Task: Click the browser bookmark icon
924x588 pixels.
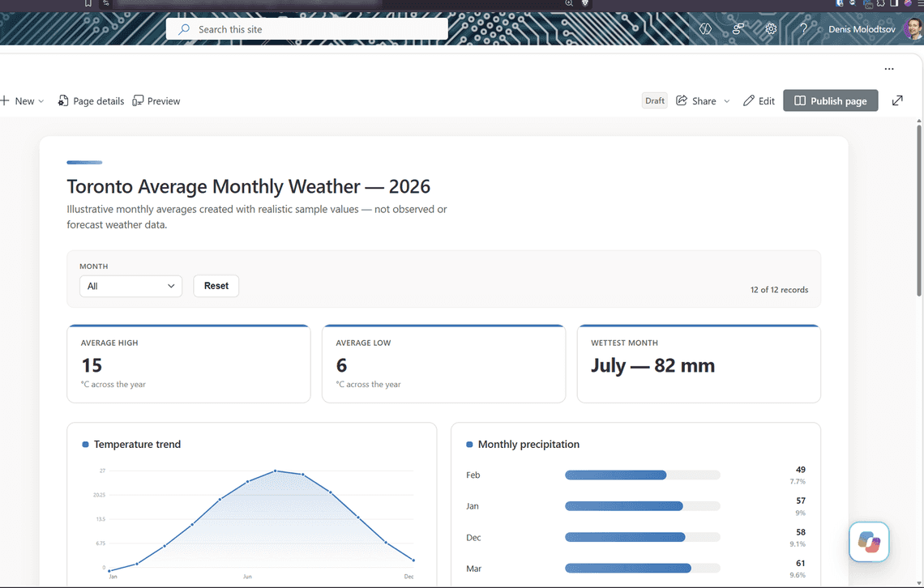Action: 88,3
